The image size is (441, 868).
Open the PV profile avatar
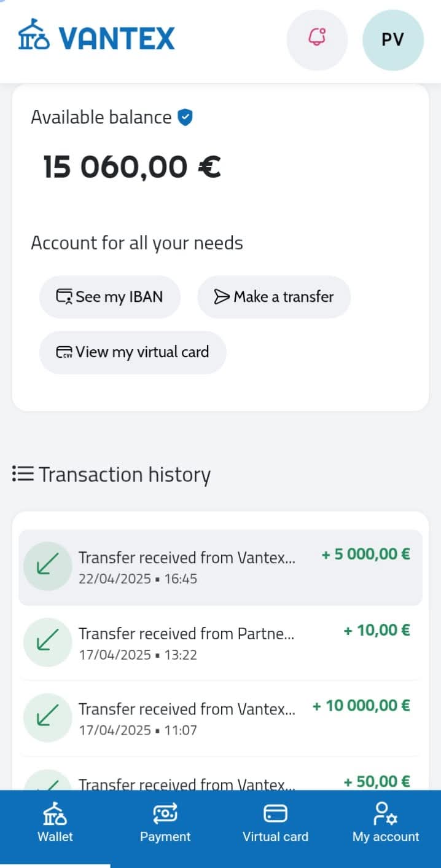392,40
